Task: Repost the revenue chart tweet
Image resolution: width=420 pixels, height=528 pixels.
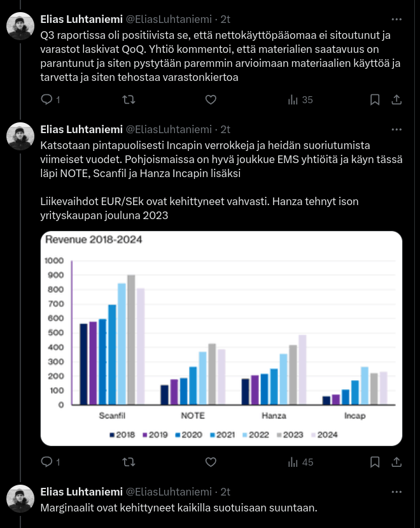Action: 128,462
